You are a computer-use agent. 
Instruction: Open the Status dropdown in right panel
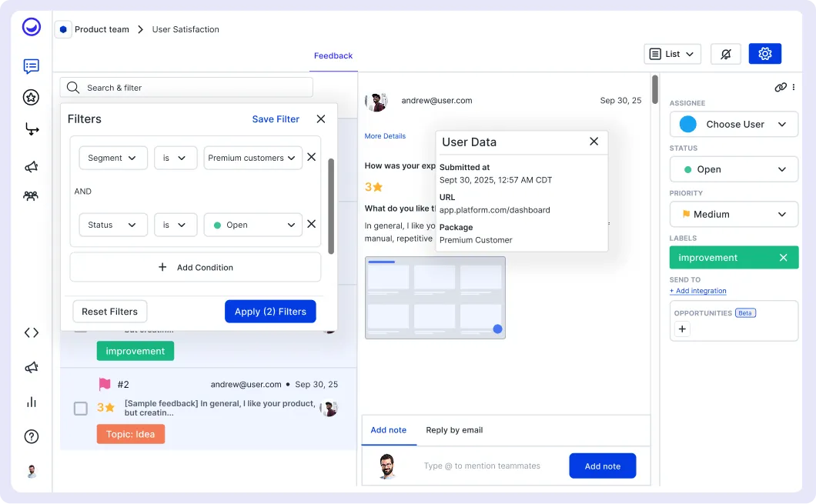734,169
